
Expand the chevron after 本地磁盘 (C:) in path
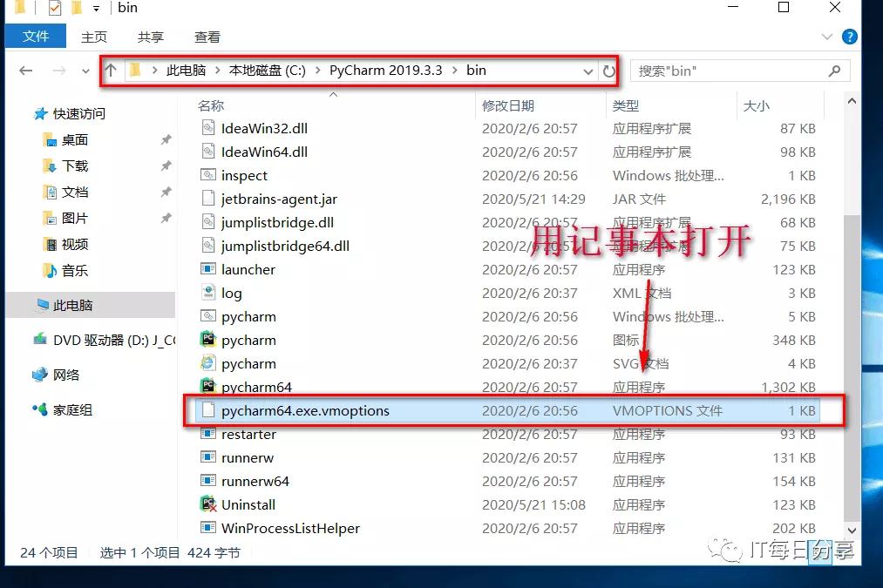pyautogui.click(x=317, y=71)
